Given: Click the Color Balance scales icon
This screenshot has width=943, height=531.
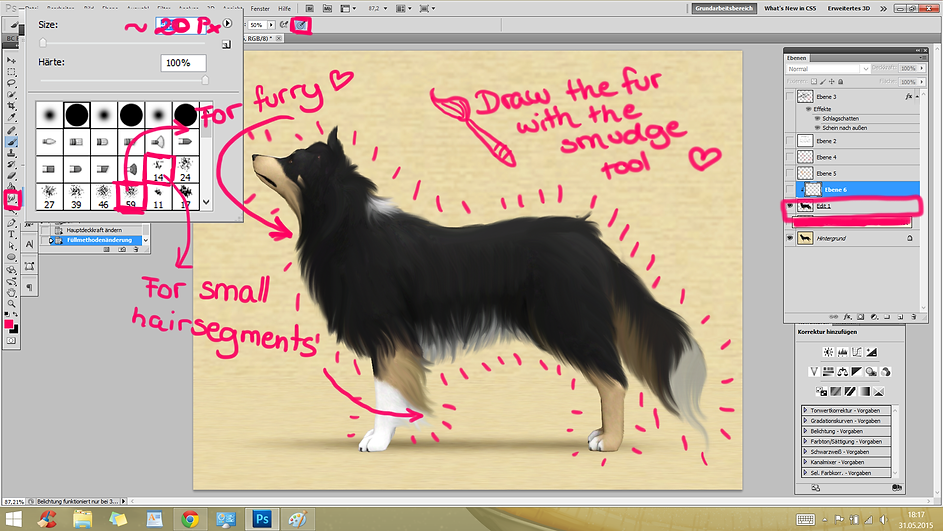Looking at the screenshot, I should click(x=843, y=372).
